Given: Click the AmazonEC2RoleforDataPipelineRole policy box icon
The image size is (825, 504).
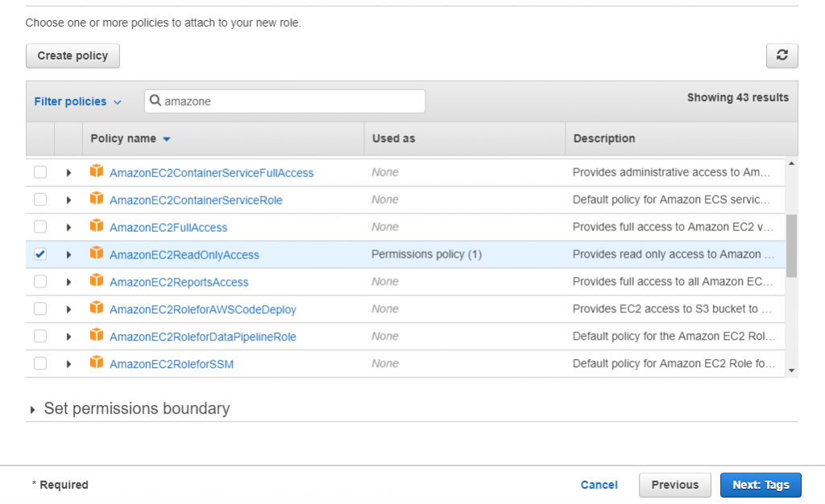Looking at the screenshot, I should tap(97, 335).
